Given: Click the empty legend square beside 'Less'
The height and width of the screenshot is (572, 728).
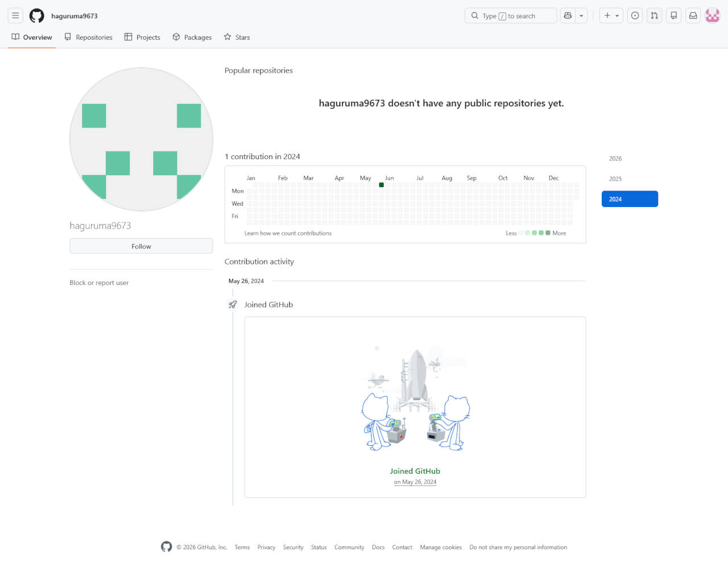Looking at the screenshot, I should [521, 233].
